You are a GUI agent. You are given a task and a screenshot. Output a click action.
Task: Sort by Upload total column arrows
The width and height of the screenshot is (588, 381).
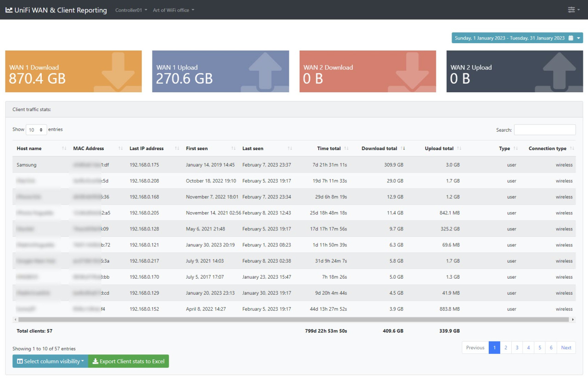[459, 149]
